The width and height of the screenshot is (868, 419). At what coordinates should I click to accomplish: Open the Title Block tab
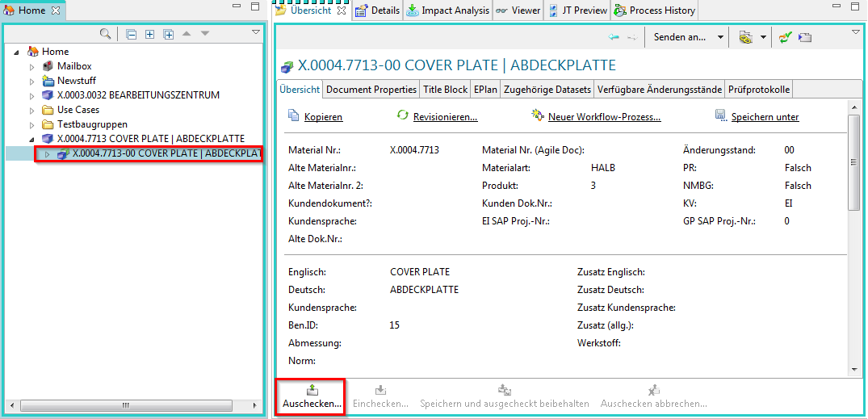click(x=445, y=90)
